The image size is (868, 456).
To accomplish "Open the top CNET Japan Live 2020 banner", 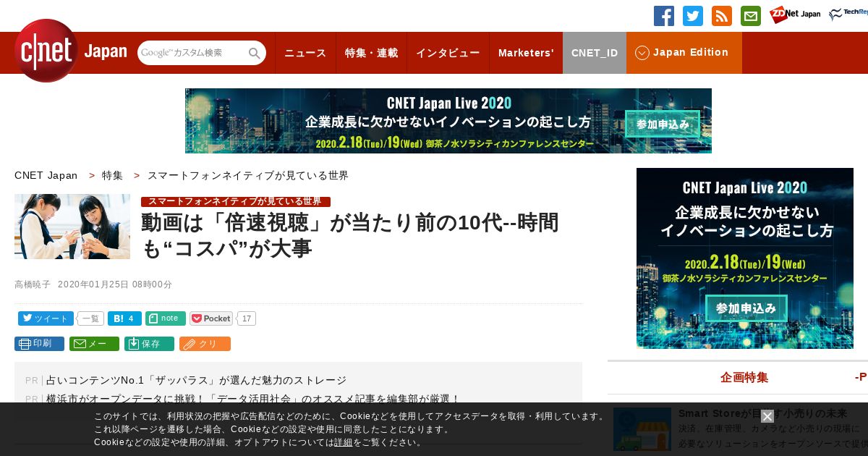I will [448, 121].
